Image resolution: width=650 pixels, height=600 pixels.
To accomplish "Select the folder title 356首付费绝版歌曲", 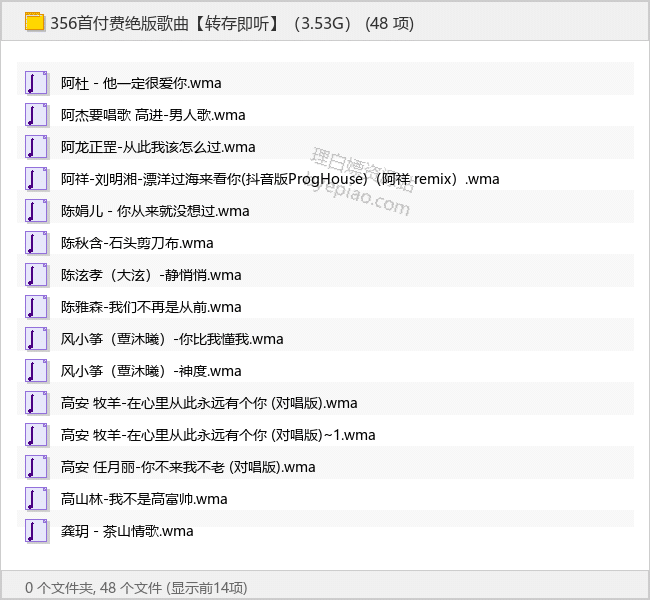I will pyautogui.click(x=119, y=24).
